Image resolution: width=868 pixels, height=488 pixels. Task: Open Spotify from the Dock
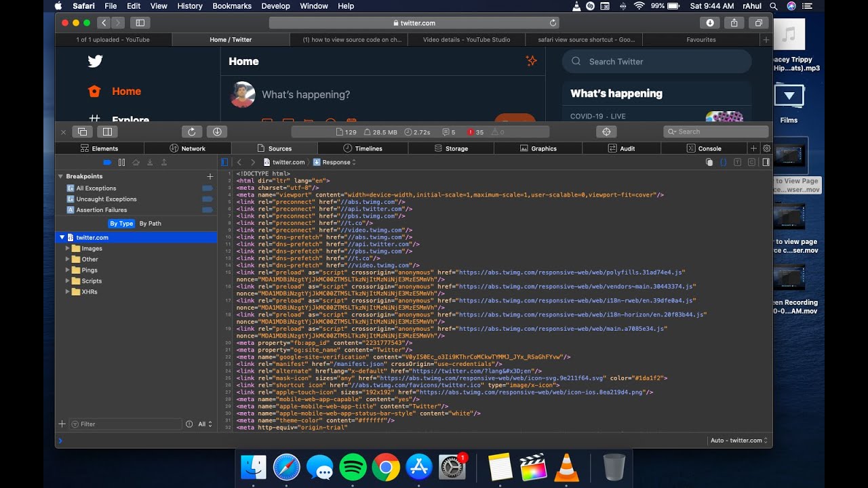pos(353,468)
